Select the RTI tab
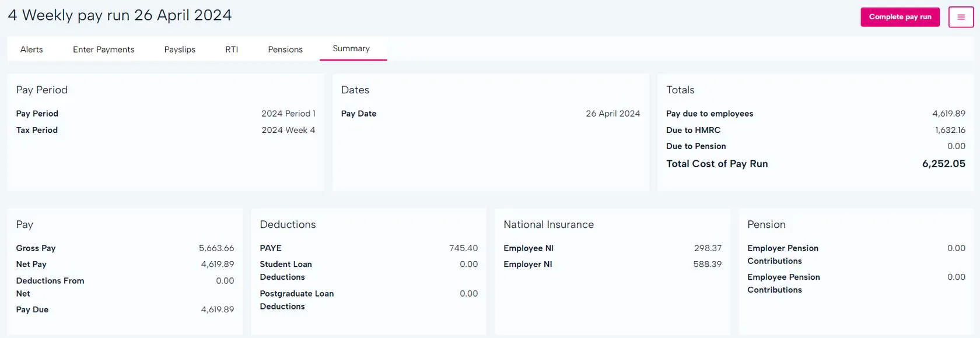This screenshot has height=338, width=980. tap(232, 50)
